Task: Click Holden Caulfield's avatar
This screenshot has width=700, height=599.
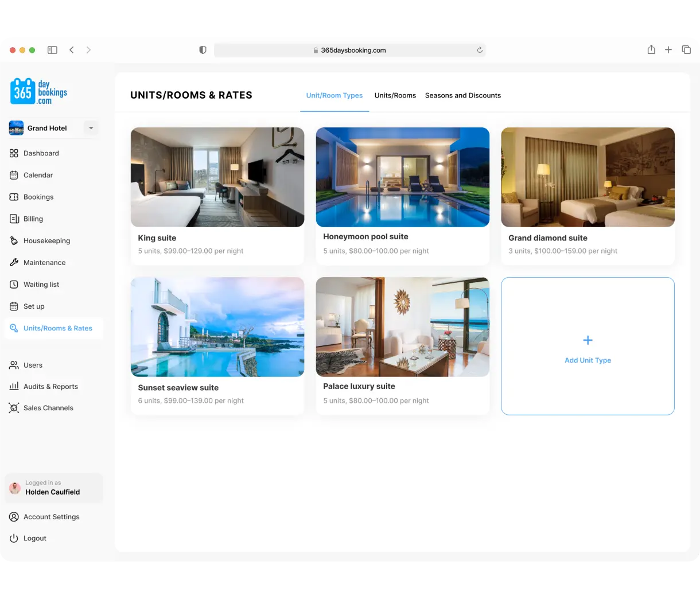Action: pyautogui.click(x=15, y=488)
